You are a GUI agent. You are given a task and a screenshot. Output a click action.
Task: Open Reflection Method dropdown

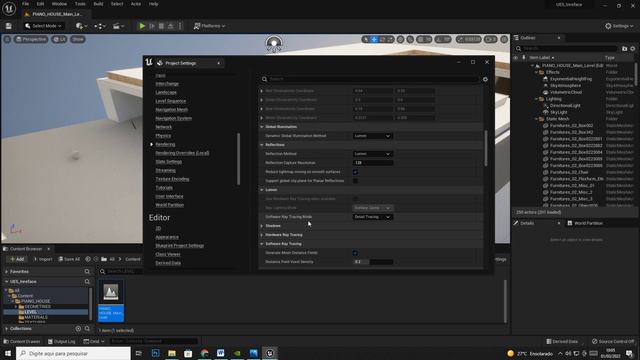(x=373, y=154)
